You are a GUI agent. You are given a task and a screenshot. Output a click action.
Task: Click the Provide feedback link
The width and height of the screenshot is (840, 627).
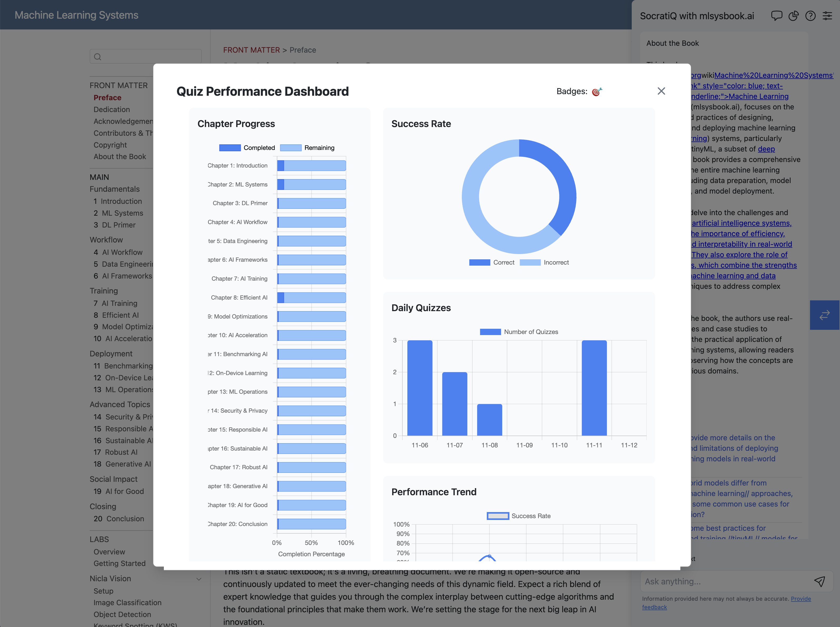point(801,599)
